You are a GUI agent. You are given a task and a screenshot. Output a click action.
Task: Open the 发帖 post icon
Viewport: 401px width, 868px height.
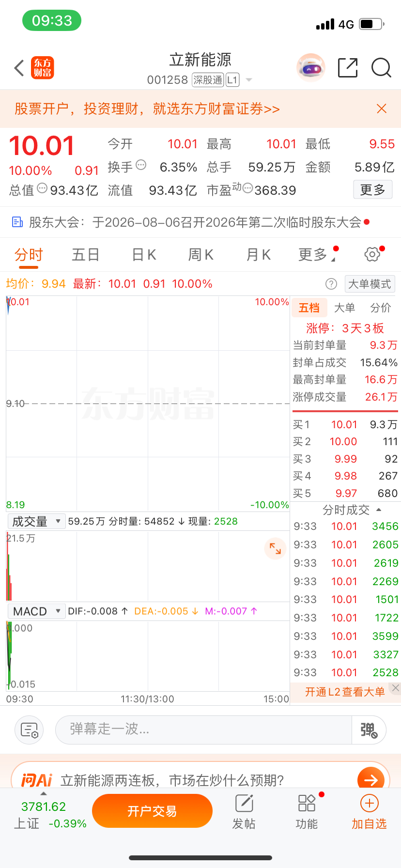tap(244, 803)
